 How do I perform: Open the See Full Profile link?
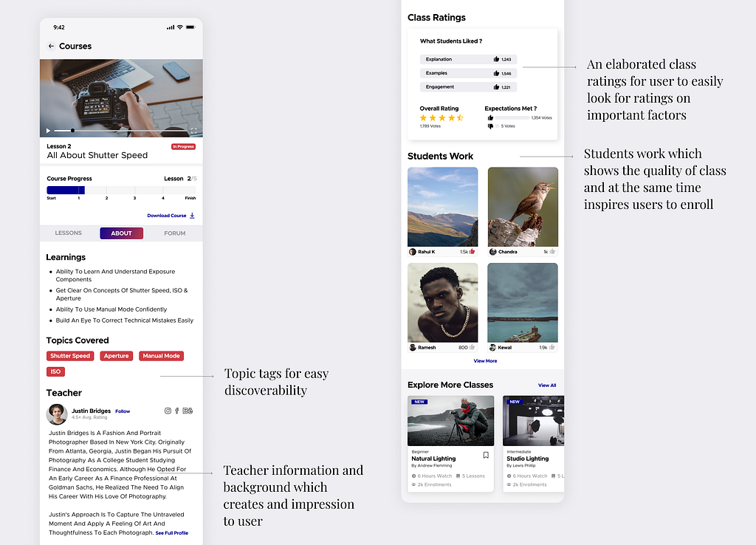pos(171,533)
